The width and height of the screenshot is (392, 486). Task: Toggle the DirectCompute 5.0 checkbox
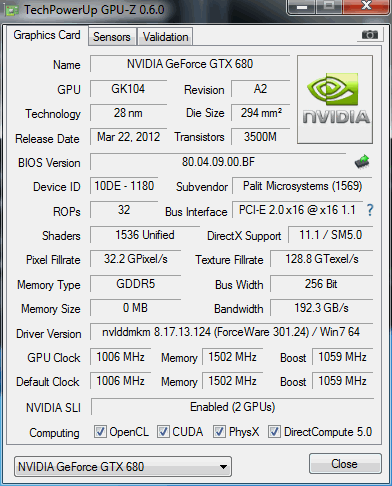[274, 431]
